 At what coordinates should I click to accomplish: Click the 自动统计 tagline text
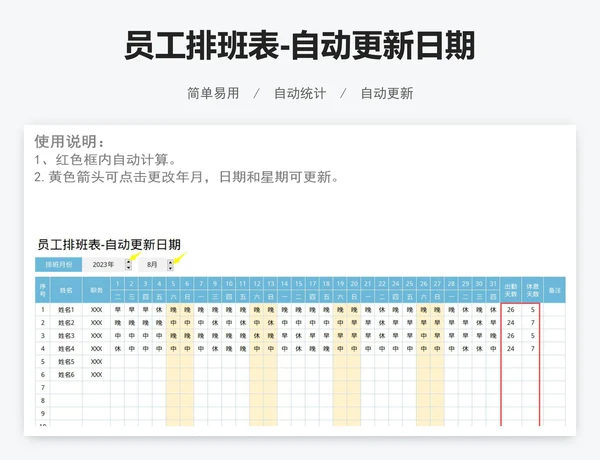(x=300, y=93)
